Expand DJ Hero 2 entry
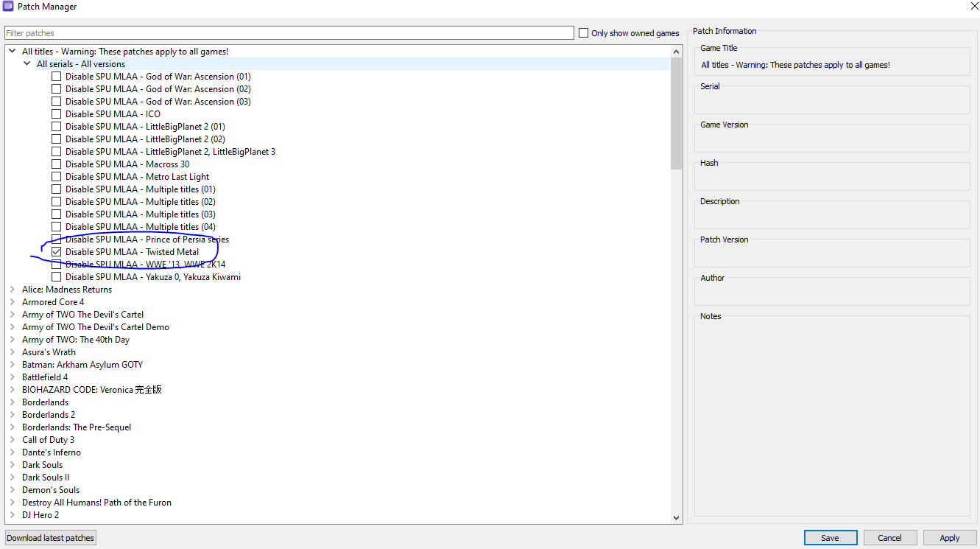The image size is (980, 549). pos(13,515)
